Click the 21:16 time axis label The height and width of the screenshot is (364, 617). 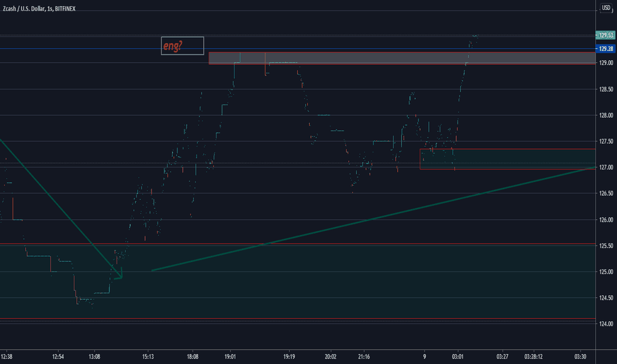click(364, 357)
